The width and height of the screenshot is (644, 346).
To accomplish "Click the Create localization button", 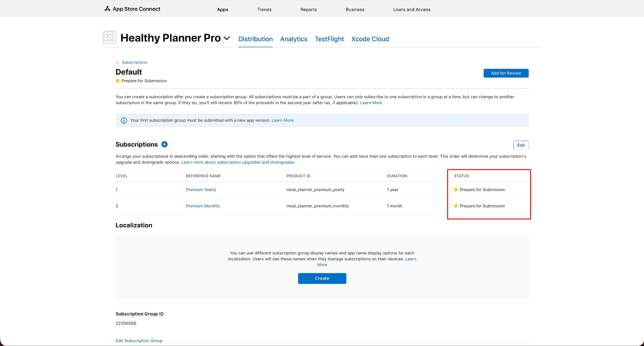I will pos(322,278).
